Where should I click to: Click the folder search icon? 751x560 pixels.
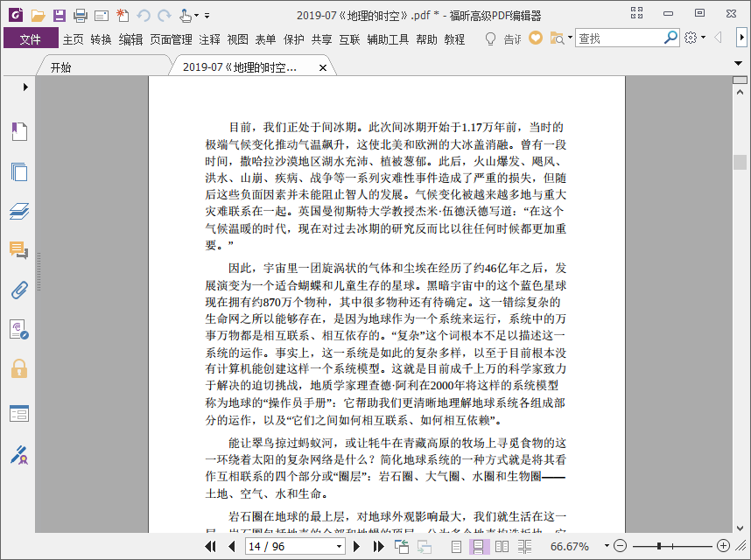point(557,38)
